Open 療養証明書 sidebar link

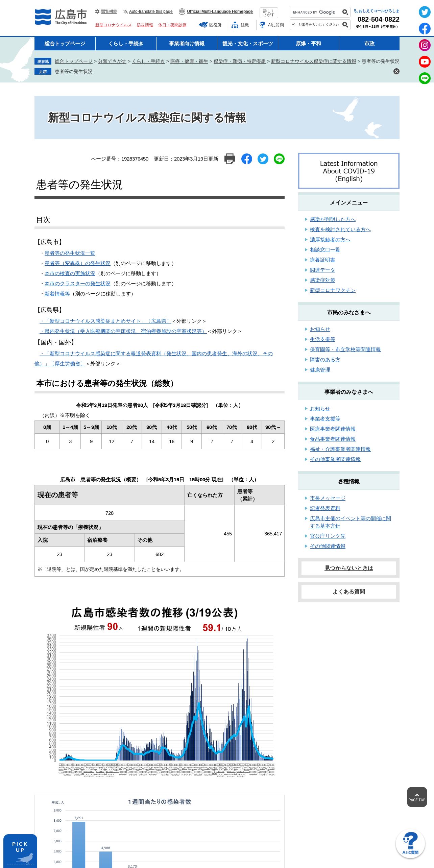point(322,260)
